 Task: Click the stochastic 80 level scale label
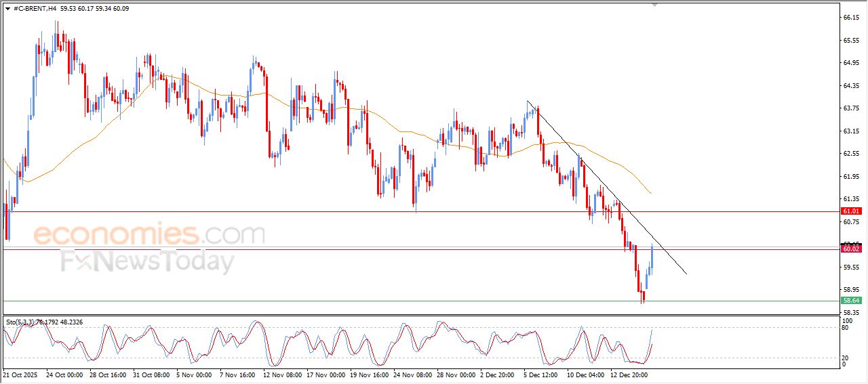point(846,328)
